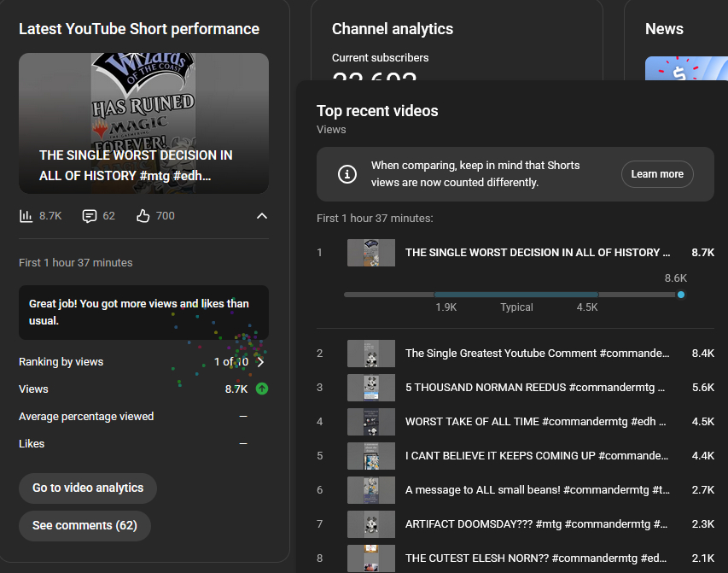Viewport: 728px width, 573px height.
Task: Click the views bar chart icon
Action: point(26,216)
